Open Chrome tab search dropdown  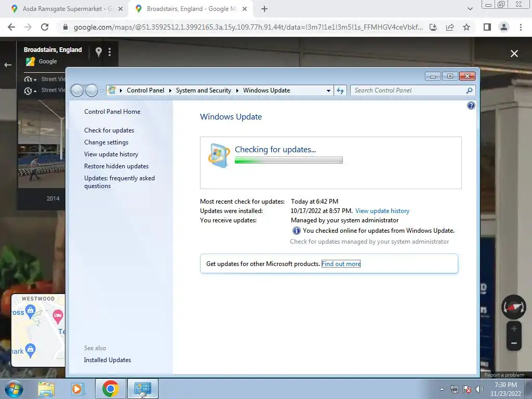coord(470,9)
